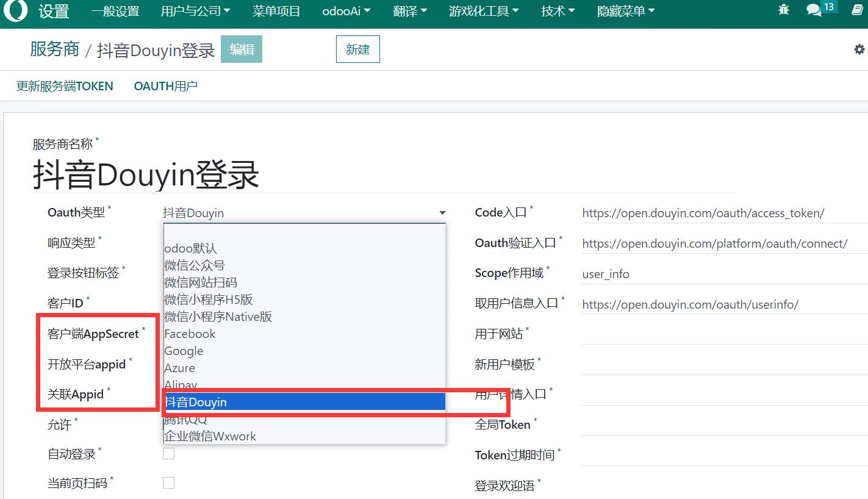
Task: Expand the odooAi menu
Action: 346,11
